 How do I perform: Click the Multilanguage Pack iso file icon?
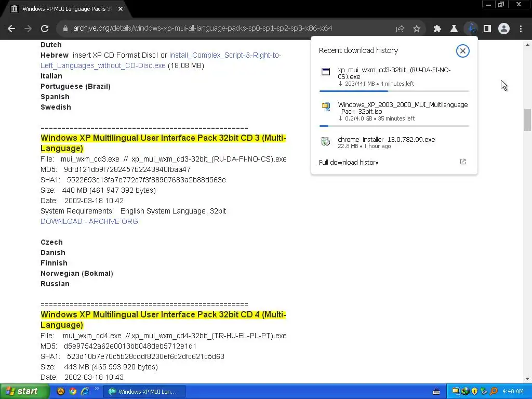pos(326,107)
